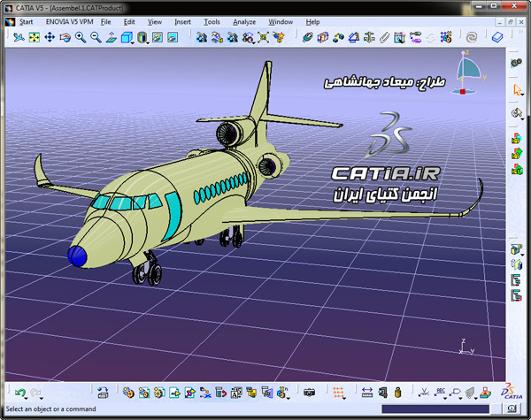531x420 pixels.
Task: Expand the Undo history dropdown arrow
Action: tap(26, 399)
